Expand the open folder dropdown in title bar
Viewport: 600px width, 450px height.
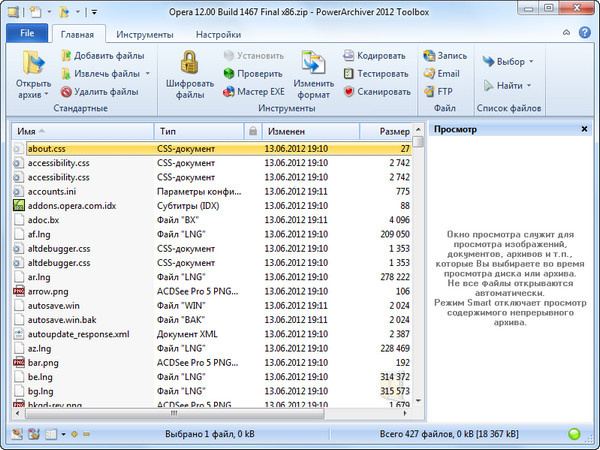pos(77,12)
